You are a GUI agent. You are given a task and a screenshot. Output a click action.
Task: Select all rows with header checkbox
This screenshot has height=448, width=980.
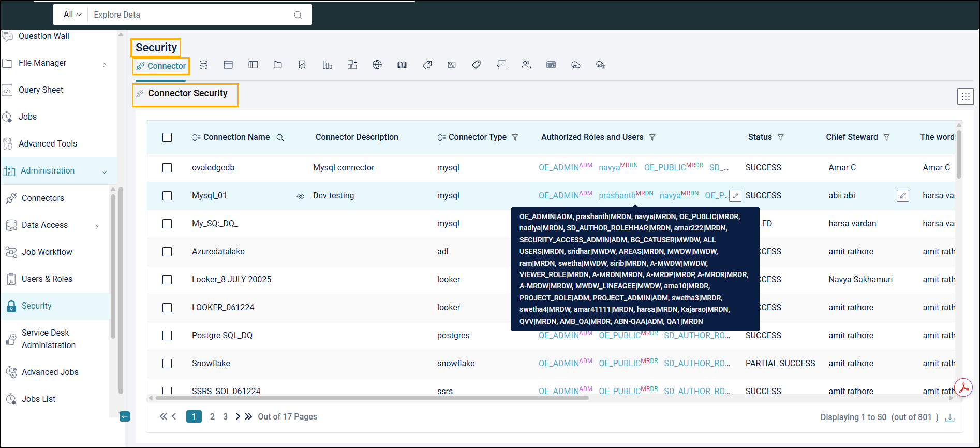167,137
